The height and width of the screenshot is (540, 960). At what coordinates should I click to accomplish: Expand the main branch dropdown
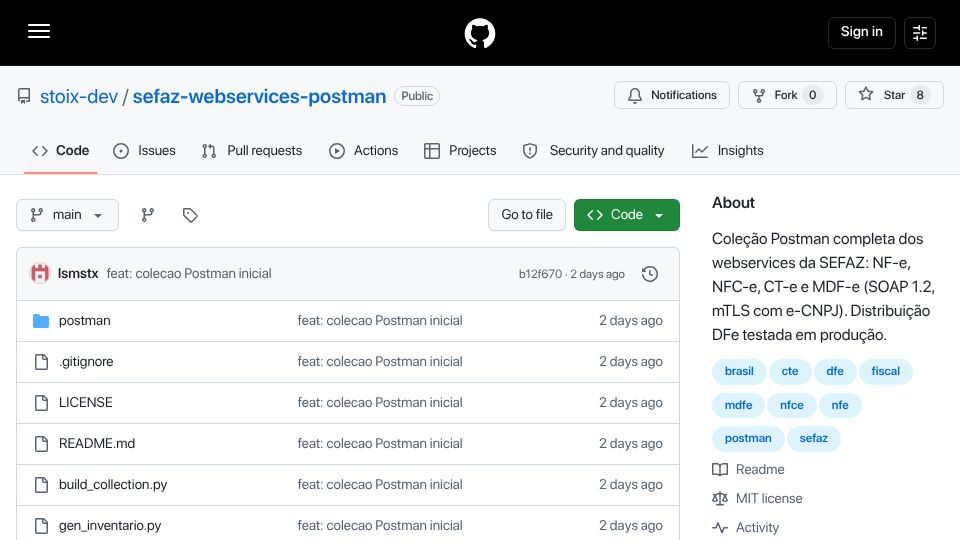click(67, 215)
